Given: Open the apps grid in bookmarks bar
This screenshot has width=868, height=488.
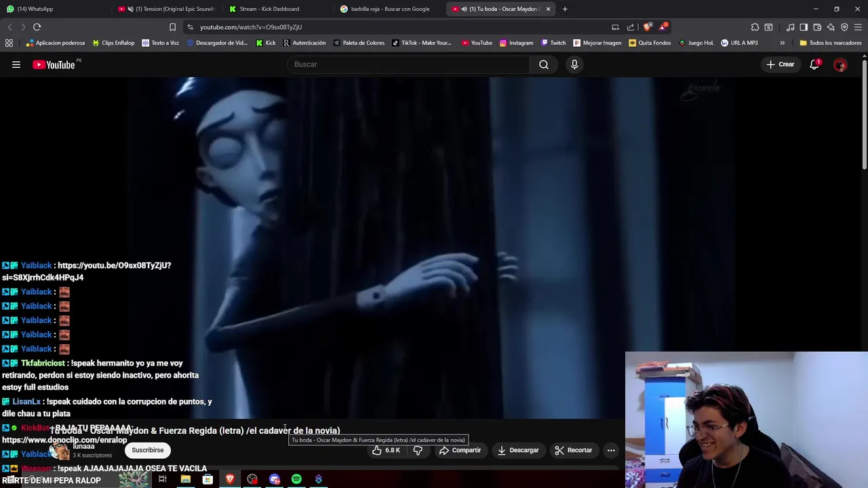Looking at the screenshot, I should 9,43.
